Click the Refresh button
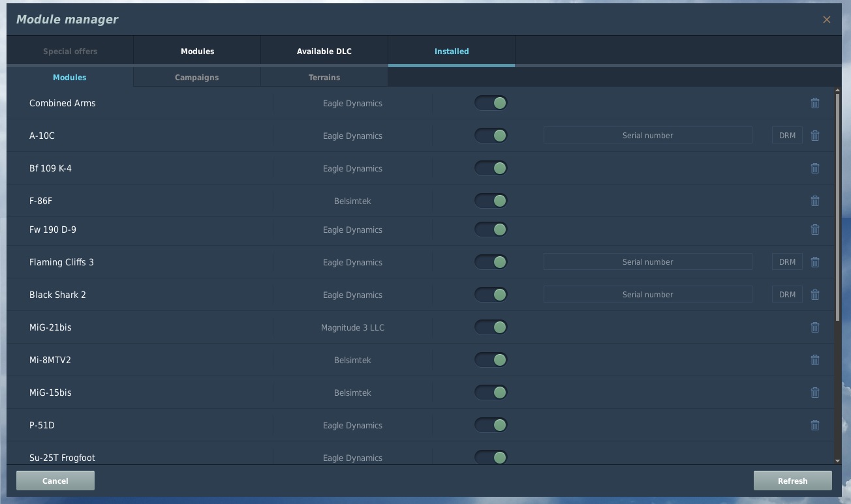The image size is (851, 504). tap(793, 481)
